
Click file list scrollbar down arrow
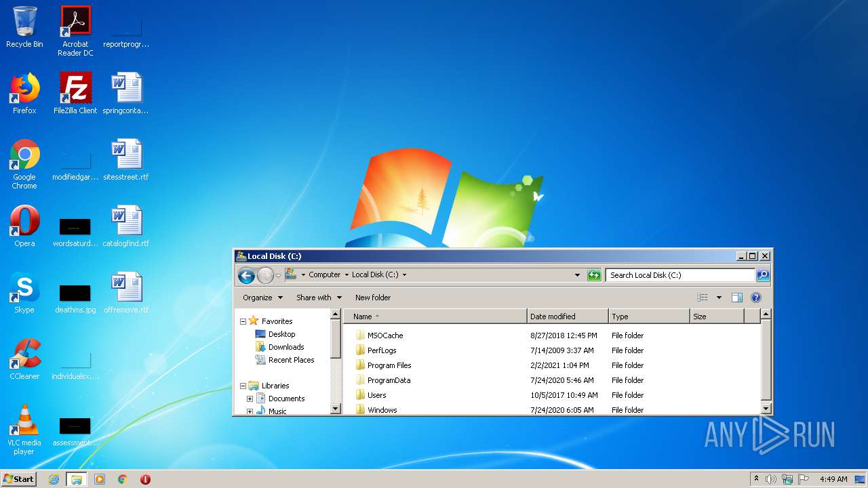pos(766,409)
